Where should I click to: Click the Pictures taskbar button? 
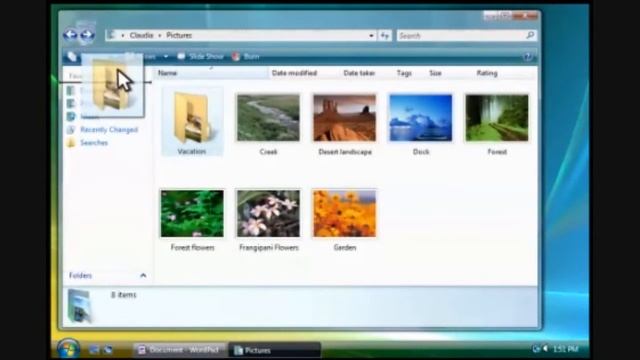pos(274,350)
